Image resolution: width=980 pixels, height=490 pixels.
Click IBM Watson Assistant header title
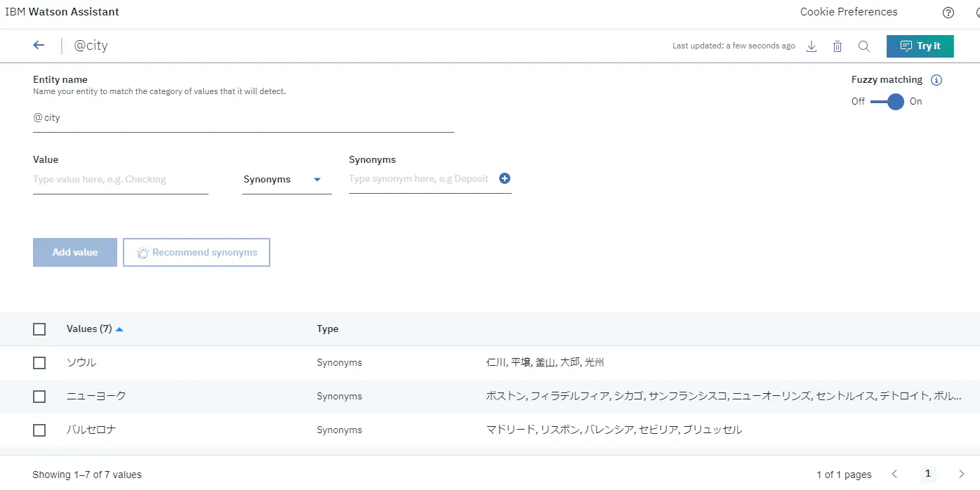pyautogui.click(x=62, y=11)
